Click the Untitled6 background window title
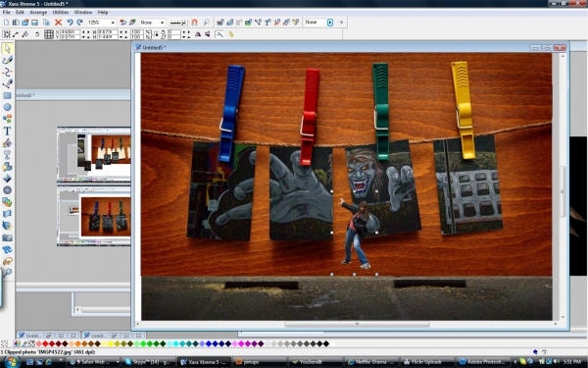Screen dimensions: 588x368 [x=25, y=96]
